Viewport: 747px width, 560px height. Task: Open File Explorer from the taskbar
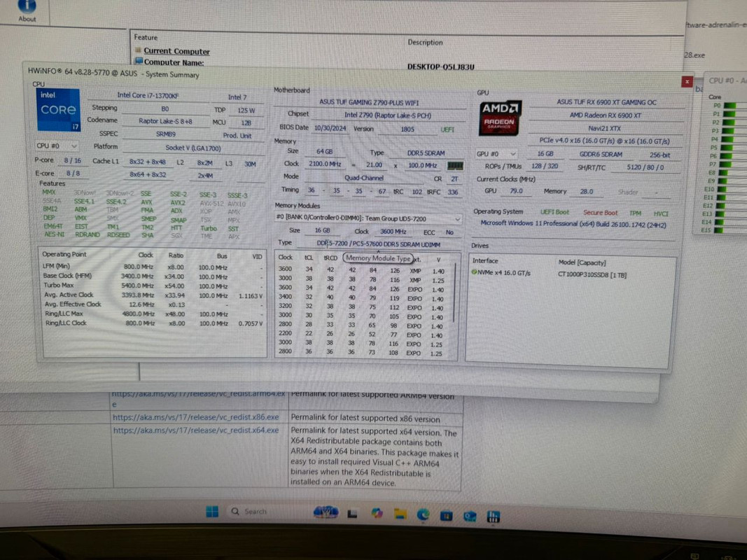(400, 514)
